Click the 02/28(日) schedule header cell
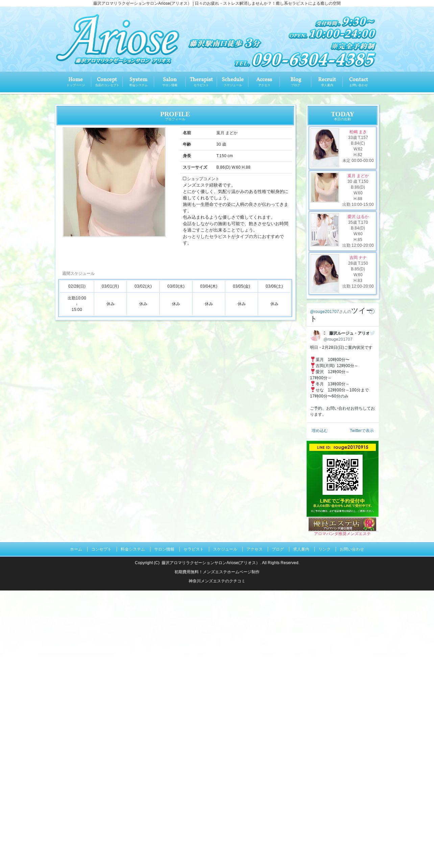Viewport: 434px width, 868px height. tap(77, 286)
